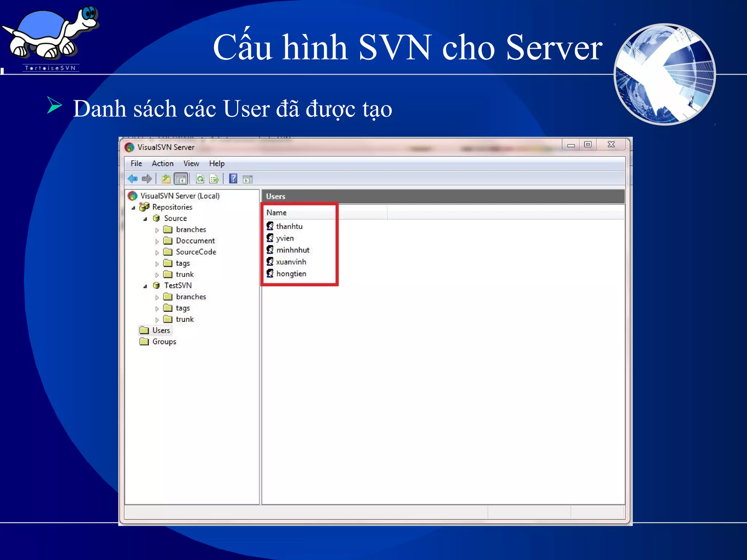Expand branches under Source
747x560 pixels.
coord(157,230)
